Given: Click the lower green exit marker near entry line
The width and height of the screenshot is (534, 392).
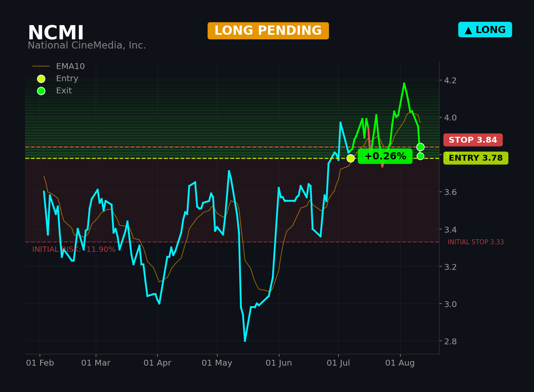Looking at the screenshot, I should 420,156.
